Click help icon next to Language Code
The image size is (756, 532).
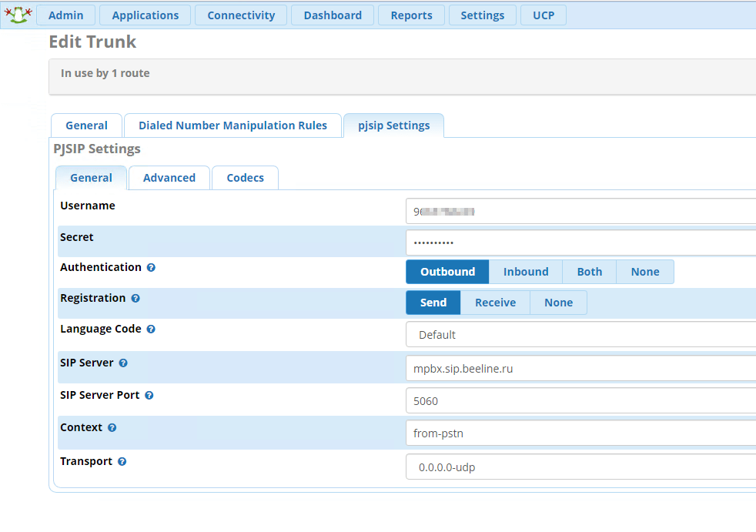[151, 330]
